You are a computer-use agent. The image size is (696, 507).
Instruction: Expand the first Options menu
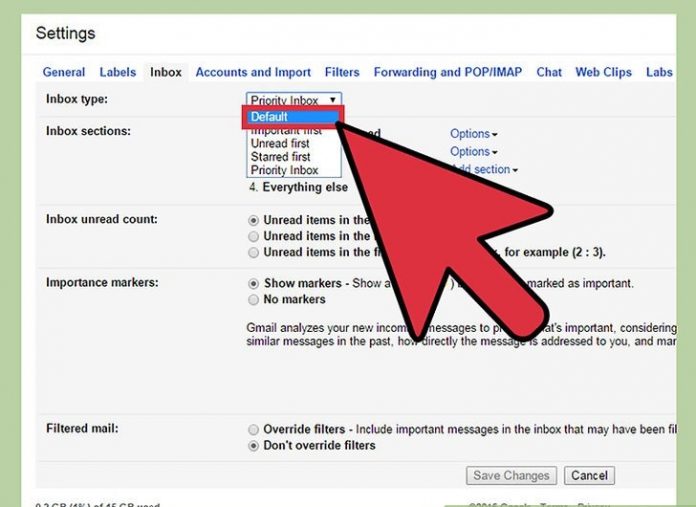tap(473, 134)
